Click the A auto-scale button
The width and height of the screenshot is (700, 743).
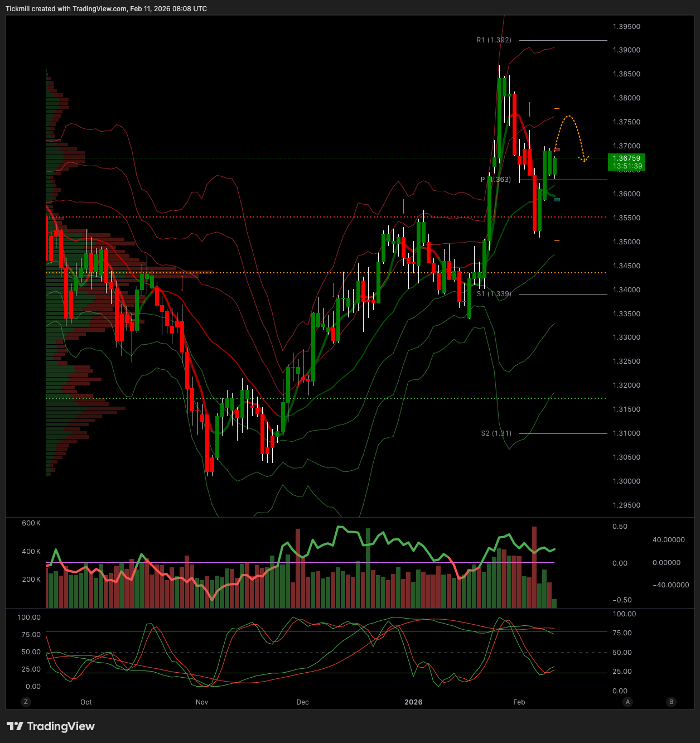[x=627, y=702]
